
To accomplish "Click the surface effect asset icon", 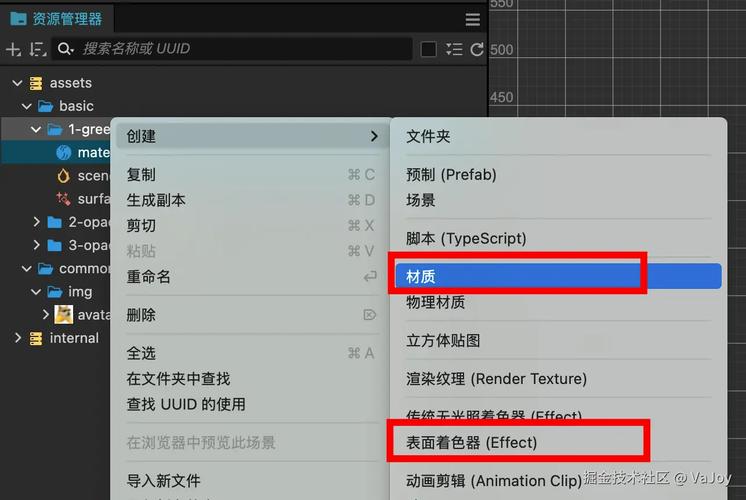I will 64,198.
